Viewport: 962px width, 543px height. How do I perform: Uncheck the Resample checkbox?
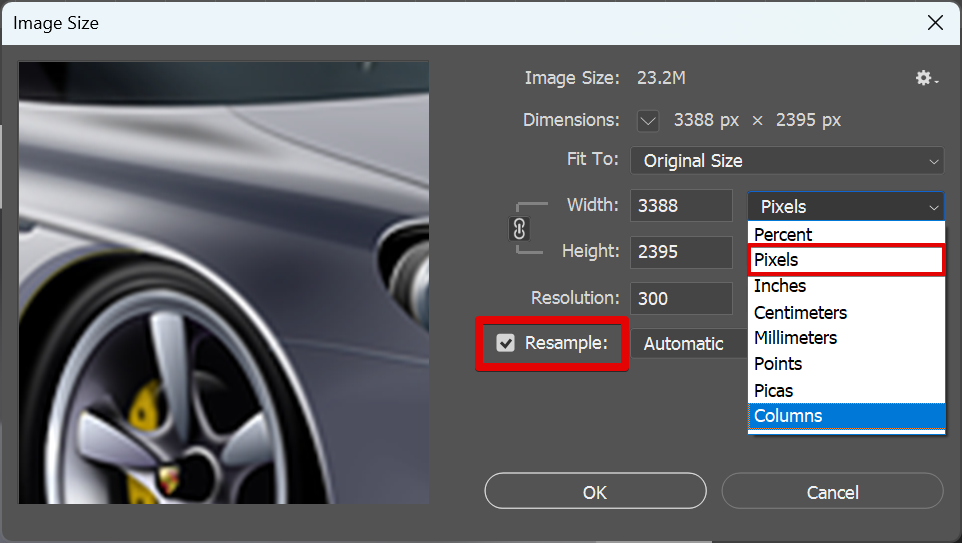click(506, 343)
